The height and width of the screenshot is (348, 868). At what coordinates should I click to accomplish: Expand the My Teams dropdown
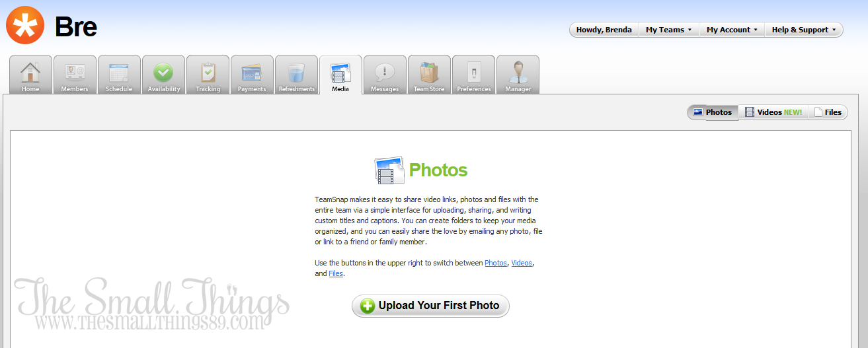coord(669,30)
